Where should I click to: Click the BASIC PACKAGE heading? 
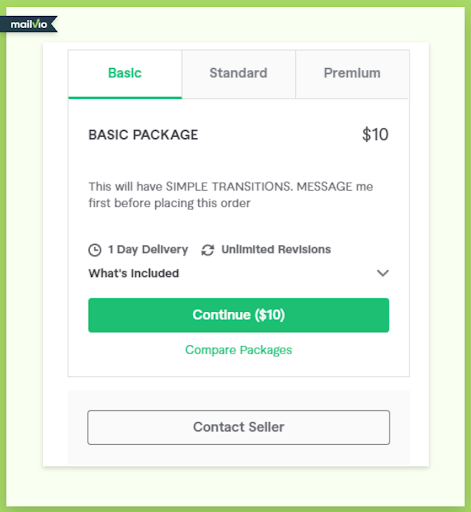tap(143, 135)
